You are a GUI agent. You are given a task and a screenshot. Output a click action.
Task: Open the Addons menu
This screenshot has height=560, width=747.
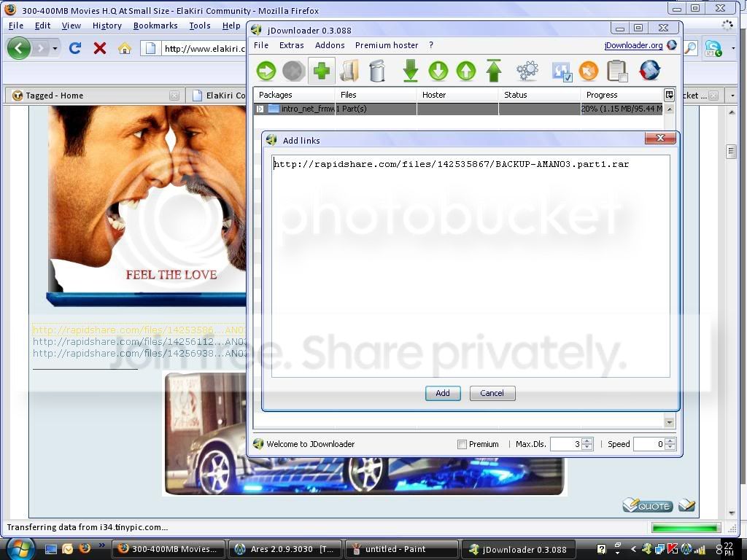[x=330, y=45]
